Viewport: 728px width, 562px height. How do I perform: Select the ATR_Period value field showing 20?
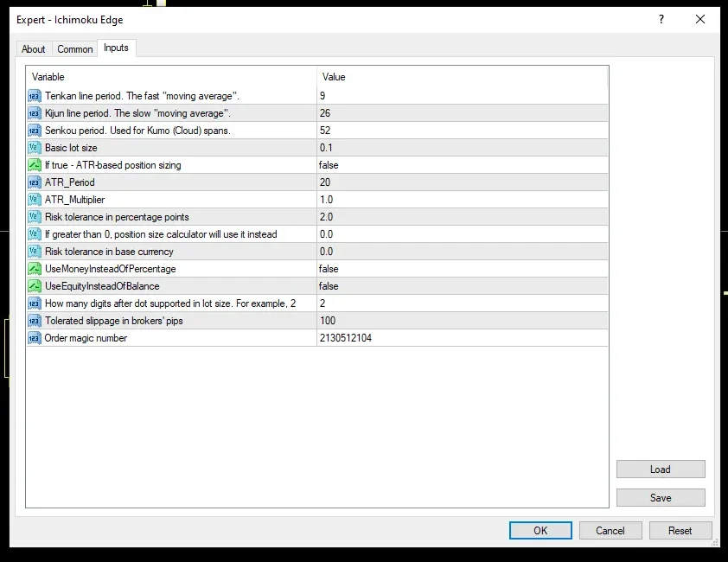point(463,182)
